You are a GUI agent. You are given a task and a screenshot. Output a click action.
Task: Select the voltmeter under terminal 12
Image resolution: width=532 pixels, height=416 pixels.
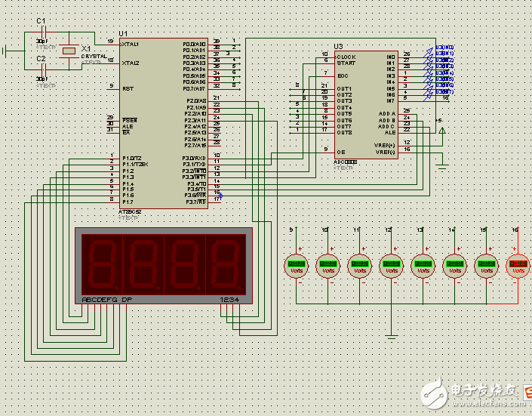[x=391, y=266]
